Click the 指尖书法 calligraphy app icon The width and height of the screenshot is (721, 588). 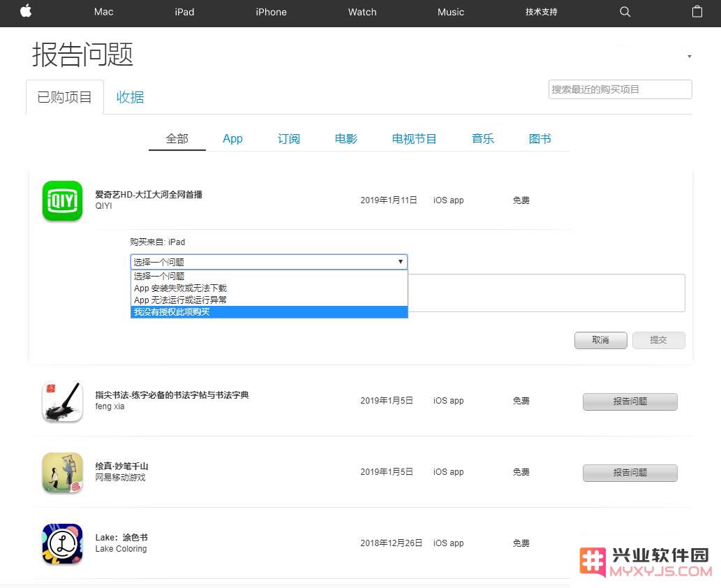63,402
